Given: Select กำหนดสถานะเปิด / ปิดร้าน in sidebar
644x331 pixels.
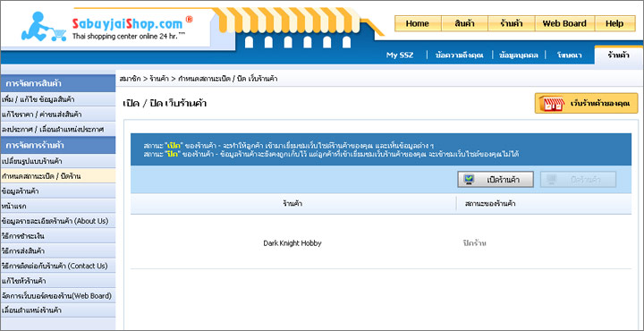Looking at the screenshot, I should 57,176.
